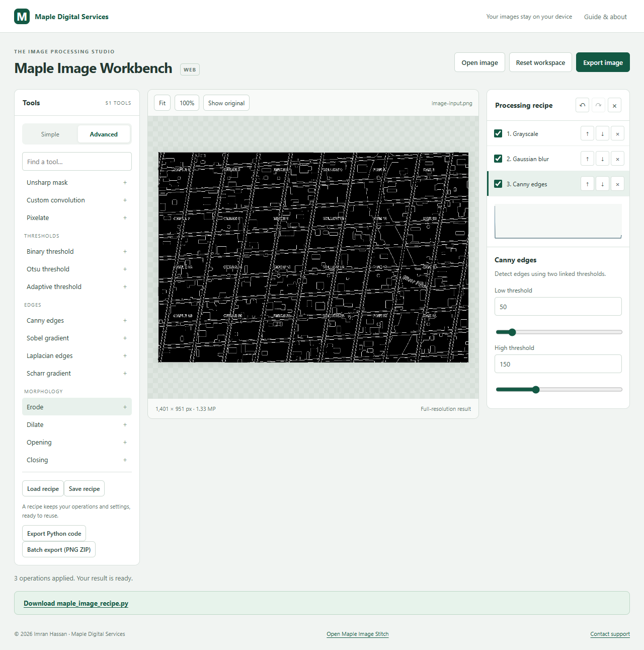Remove the Canny edges step
Viewport: 644px width, 650px height.
(x=617, y=184)
